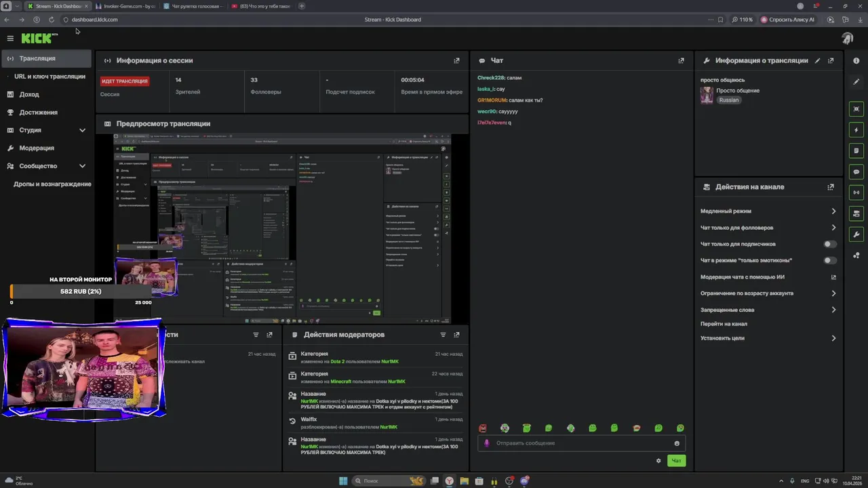Open URL и ключ трансляции page
868x488 pixels.
point(50,77)
